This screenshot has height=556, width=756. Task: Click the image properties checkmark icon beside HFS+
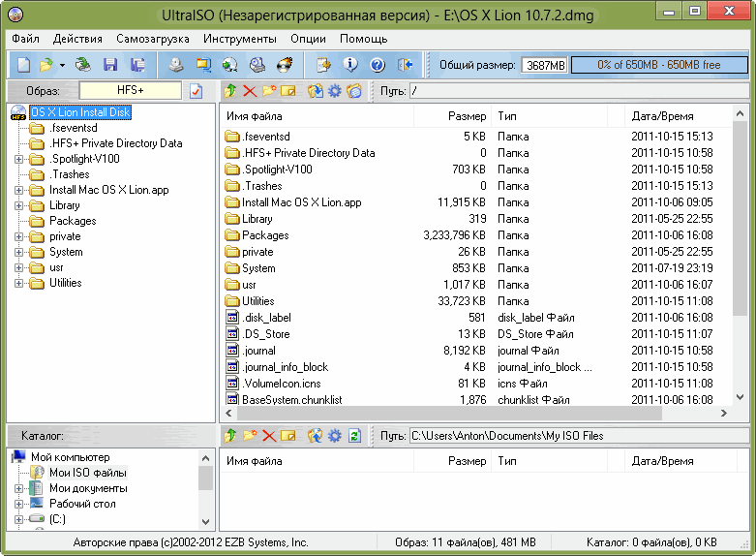coord(196,91)
